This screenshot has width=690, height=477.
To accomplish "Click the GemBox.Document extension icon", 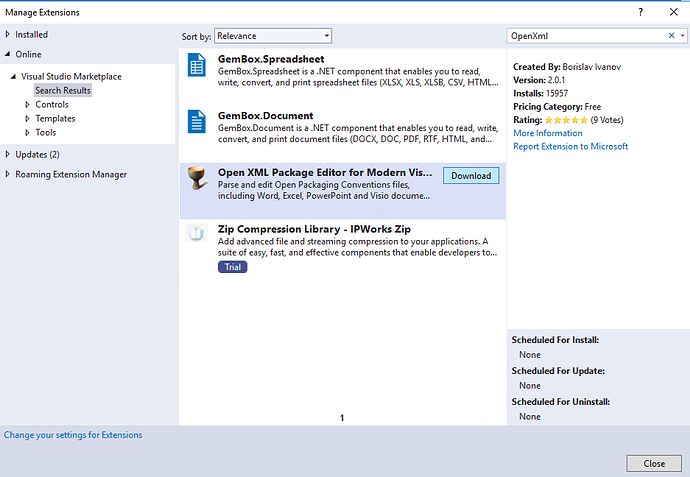I will 197,123.
